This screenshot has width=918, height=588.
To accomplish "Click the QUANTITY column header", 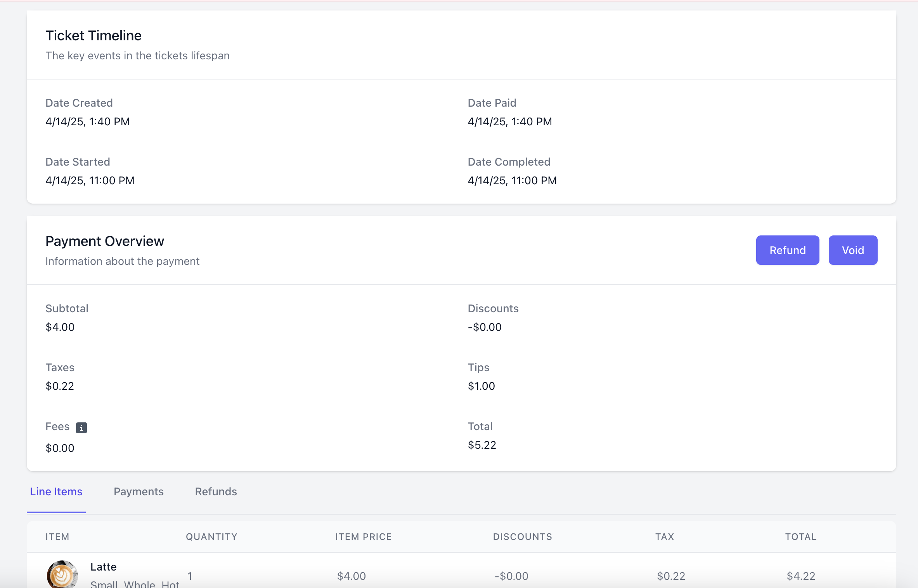I will [x=211, y=536].
